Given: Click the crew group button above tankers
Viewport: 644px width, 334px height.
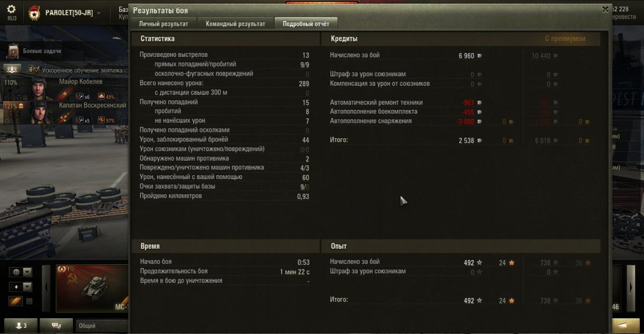Looking at the screenshot, I should point(13,70).
